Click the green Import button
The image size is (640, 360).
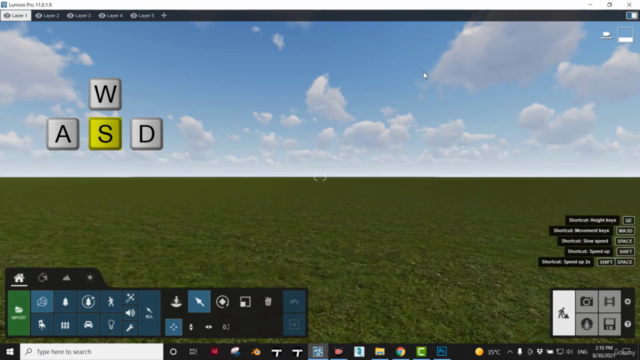(x=19, y=313)
